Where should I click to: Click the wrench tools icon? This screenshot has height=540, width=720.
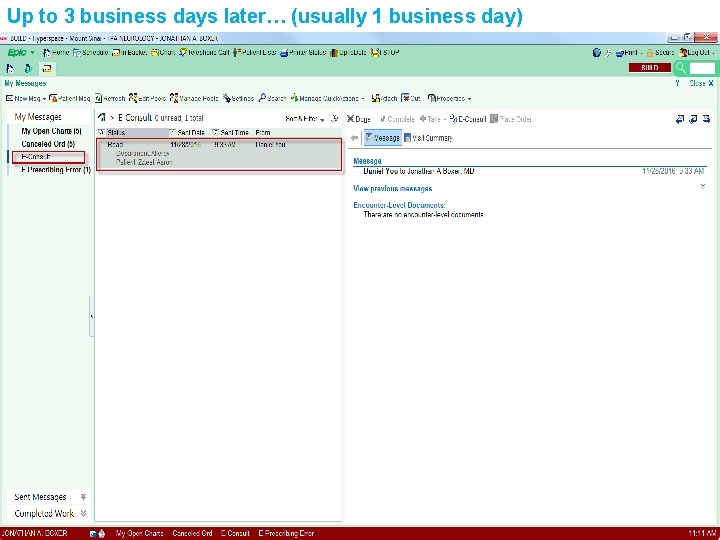coord(608,53)
